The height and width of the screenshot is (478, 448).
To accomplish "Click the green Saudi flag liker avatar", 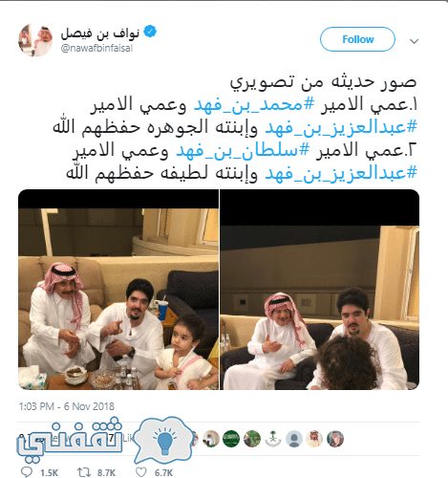I will [231, 439].
